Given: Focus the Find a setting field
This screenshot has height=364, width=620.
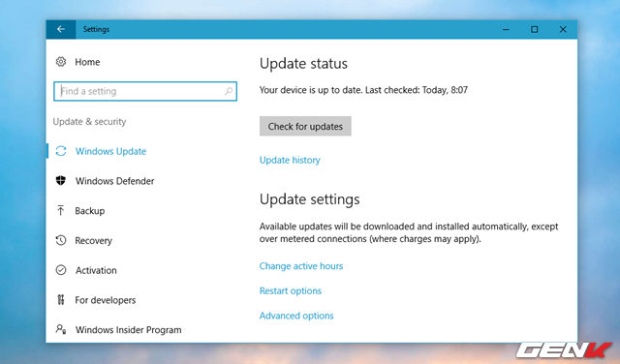Looking at the screenshot, I should pos(145,91).
